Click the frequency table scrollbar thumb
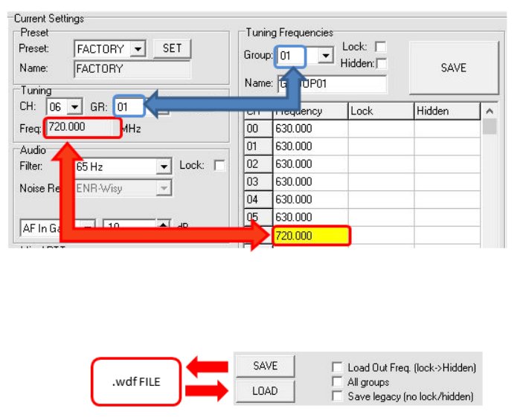 [489, 126]
